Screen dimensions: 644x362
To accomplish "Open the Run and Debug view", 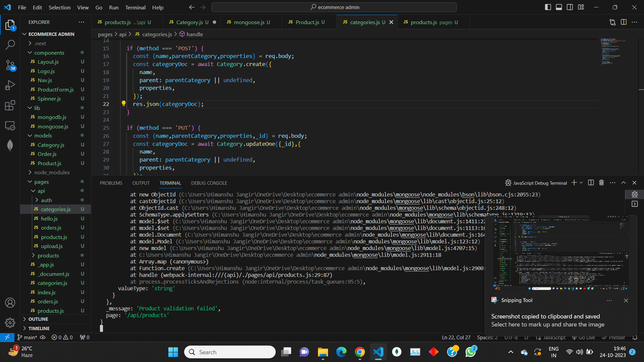I will click(x=10, y=85).
